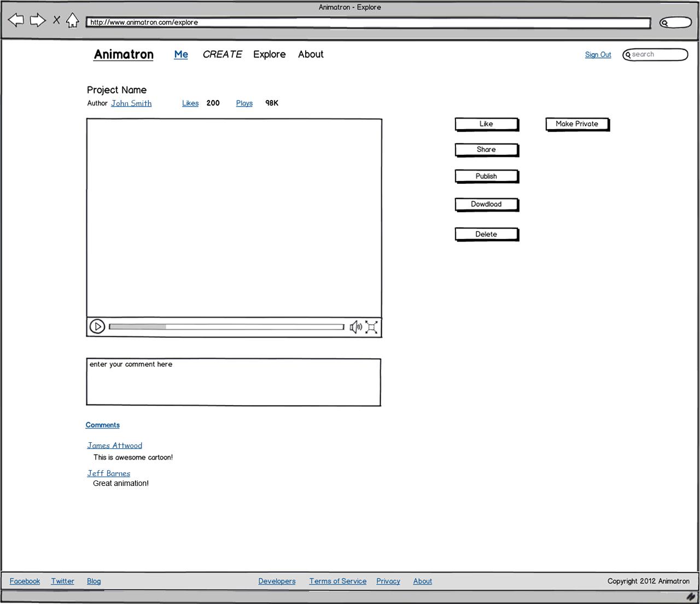
Task: Enter fullscreen mode in video player
Action: coord(372,327)
